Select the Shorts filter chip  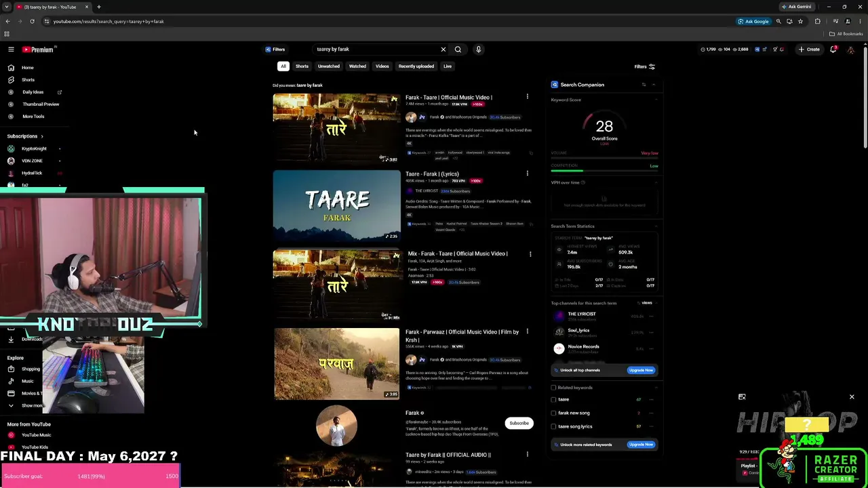pyautogui.click(x=302, y=66)
